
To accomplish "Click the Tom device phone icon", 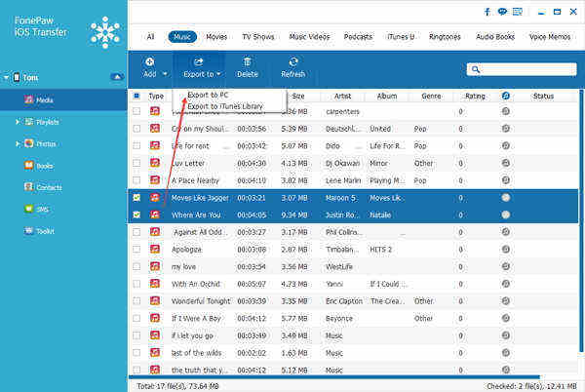I will pyautogui.click(x=17, y=77).
